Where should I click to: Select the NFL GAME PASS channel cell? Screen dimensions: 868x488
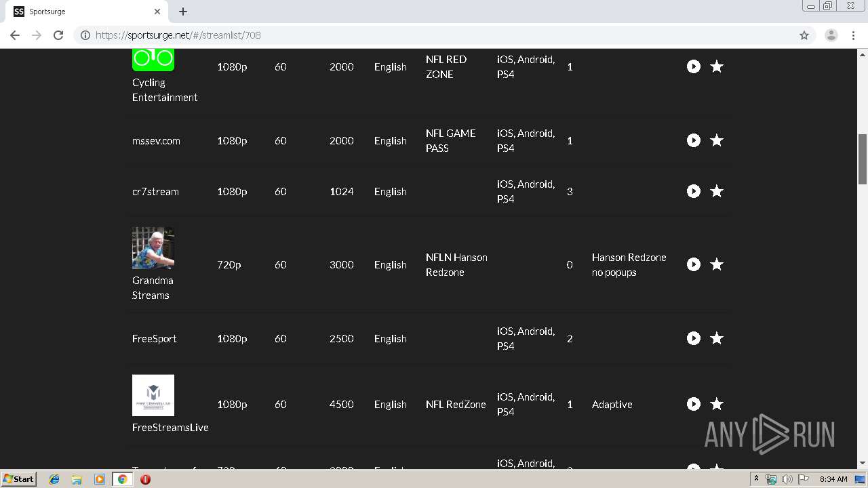tap(450, 140)
